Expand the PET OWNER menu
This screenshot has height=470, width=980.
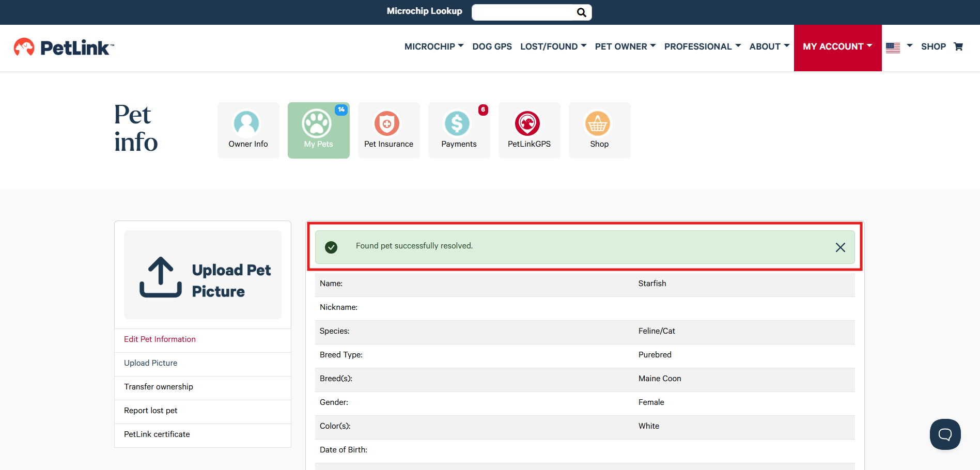tap(626, 46)
